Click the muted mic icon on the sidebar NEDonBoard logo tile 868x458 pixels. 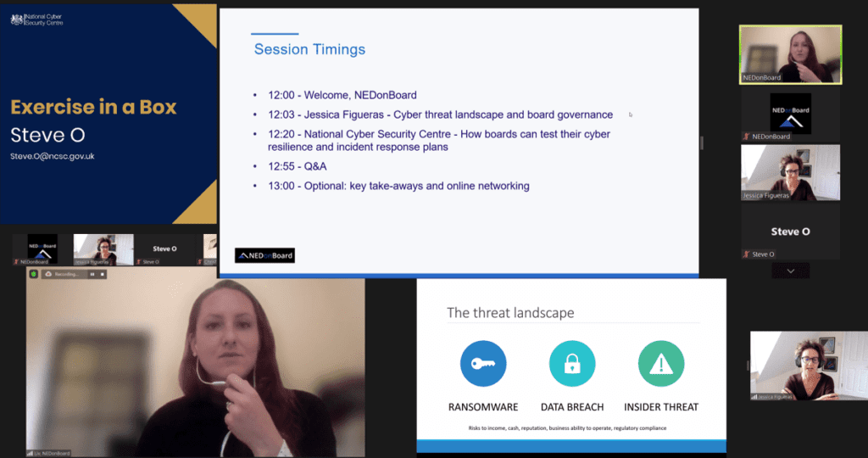(x=746, y=137)
